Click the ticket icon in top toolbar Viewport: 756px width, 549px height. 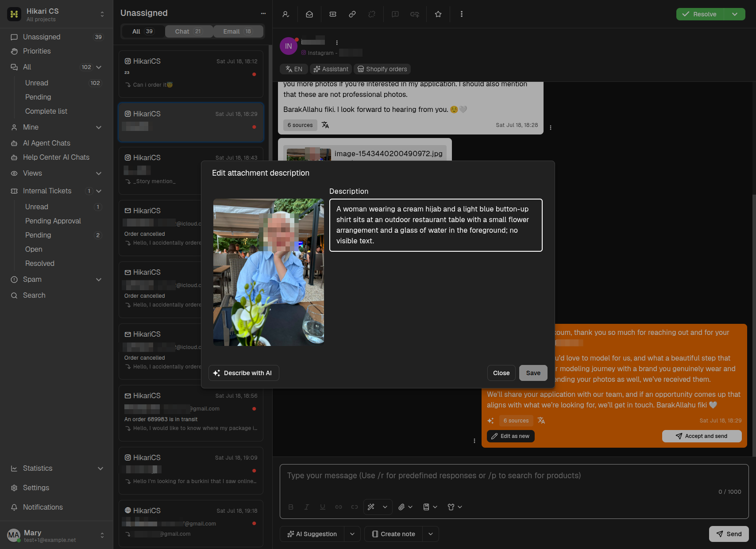[333, 14]
